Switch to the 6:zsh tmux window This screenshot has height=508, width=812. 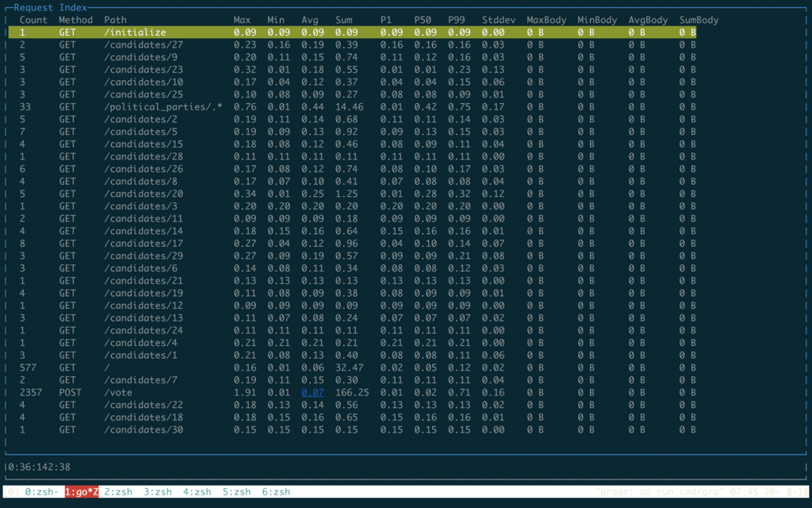[x=276, y=491]
